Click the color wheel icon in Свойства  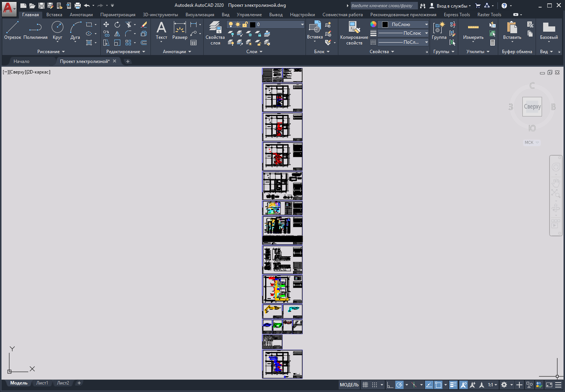click(373, 24)
